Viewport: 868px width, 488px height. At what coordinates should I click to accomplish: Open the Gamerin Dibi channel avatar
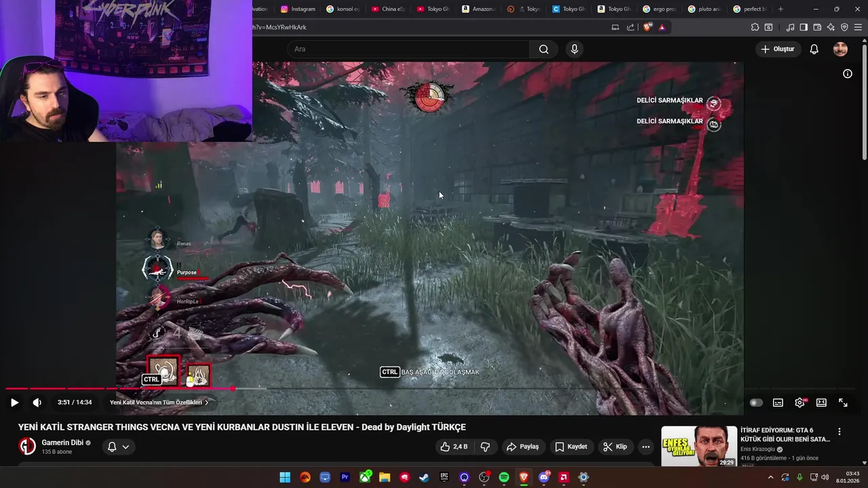pyautogui.click(x=27, y=447)
